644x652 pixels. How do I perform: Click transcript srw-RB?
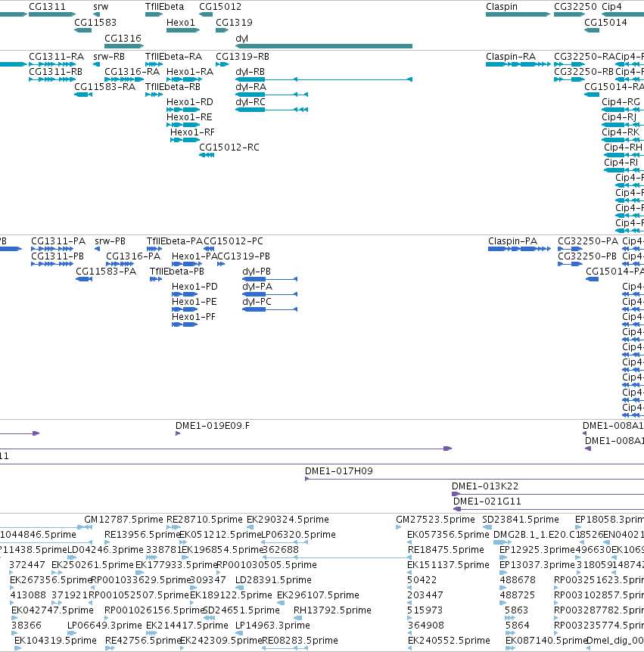pos(109,57)
